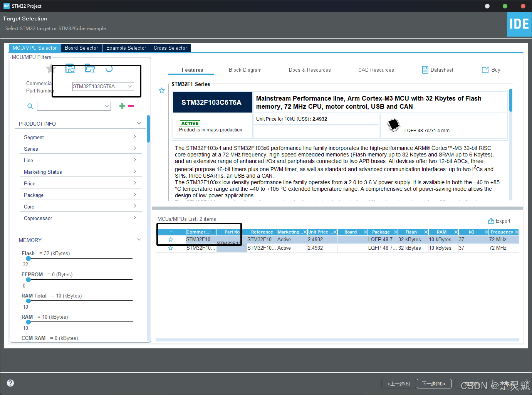Expand the Package filter
The width and height of the screenshot is (532, 395).
click(134, 195)
